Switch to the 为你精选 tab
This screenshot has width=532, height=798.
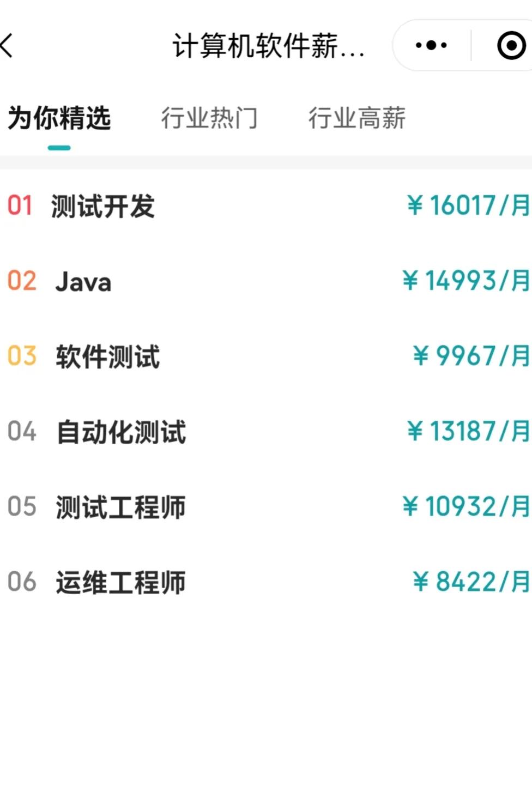[x=59, y=118]
